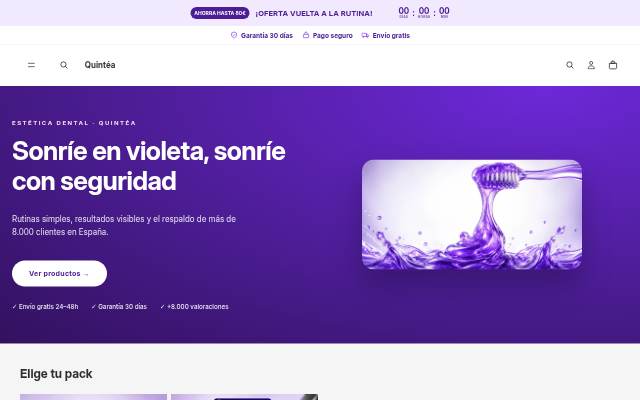The image size is (640, 400).
Task: Click the search icon beside Quintéa logo
Action: 64,65
